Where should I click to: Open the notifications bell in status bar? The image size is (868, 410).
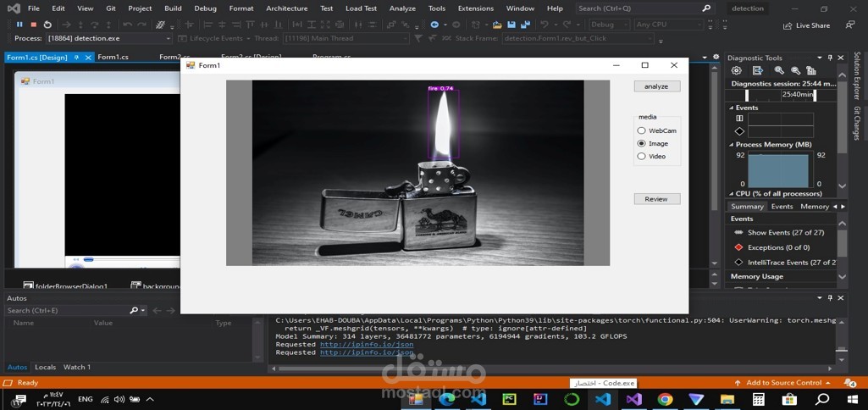pos(849,383)
